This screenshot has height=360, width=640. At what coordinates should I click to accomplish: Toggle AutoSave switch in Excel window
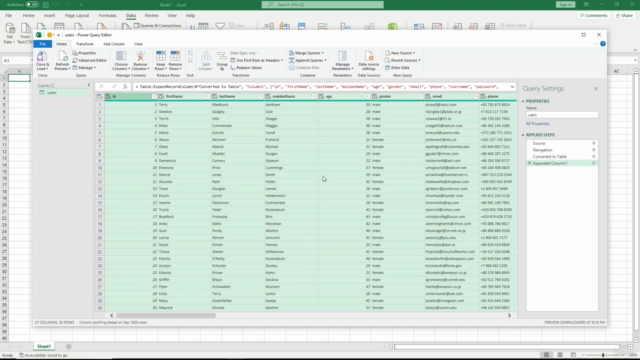pyautogui.click(x=32, y=4)
